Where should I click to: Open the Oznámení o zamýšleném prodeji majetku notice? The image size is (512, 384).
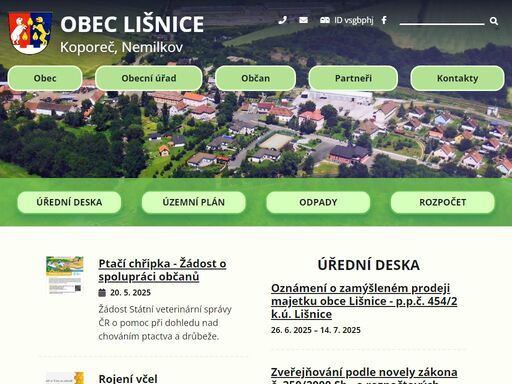point(364,301)
